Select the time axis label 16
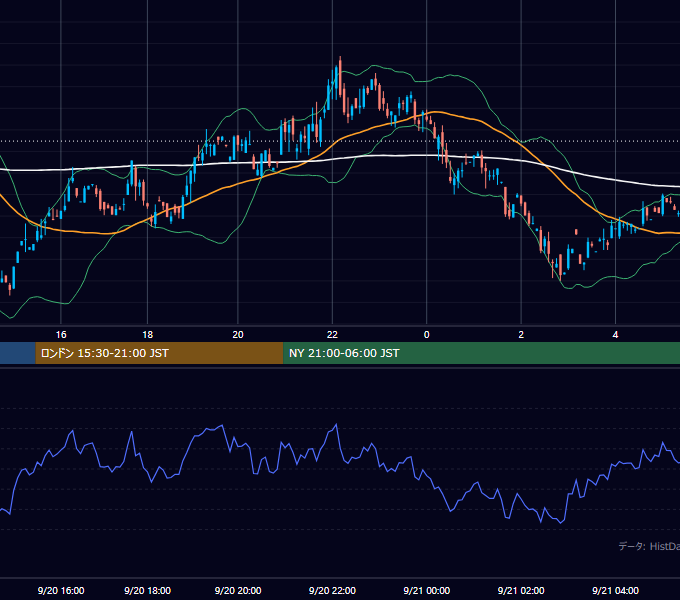The width and height of the screenshot is (680, 600). click(61, 335)
